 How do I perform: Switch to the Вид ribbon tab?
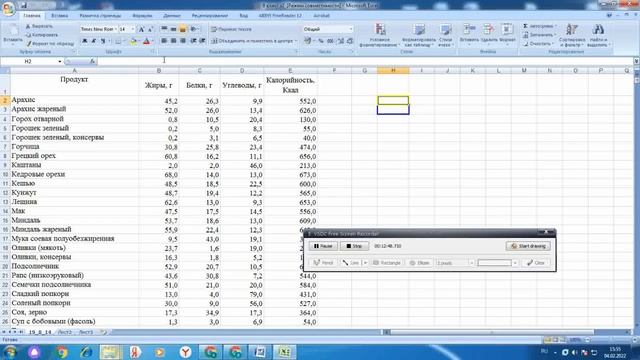coord(244,16)
